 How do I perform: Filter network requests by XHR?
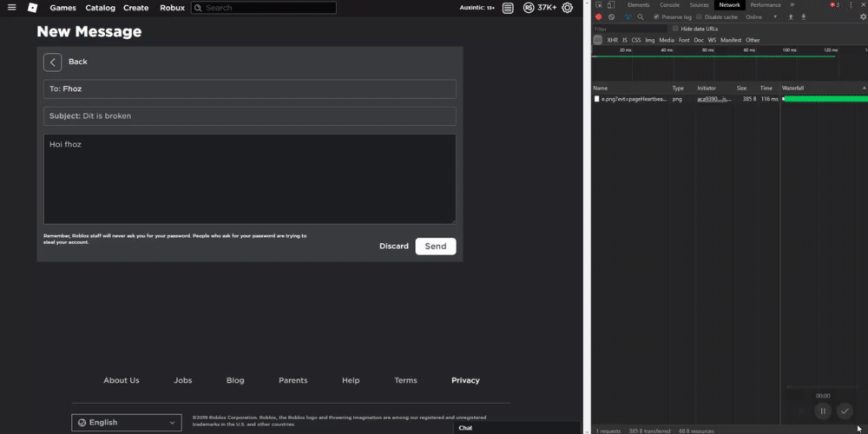(612, 41)
